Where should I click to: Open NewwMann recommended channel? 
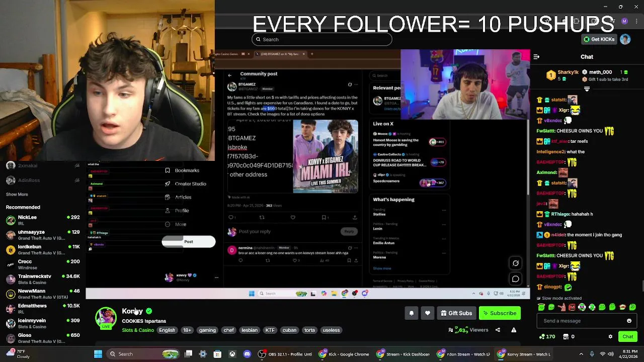coord(43,294)
